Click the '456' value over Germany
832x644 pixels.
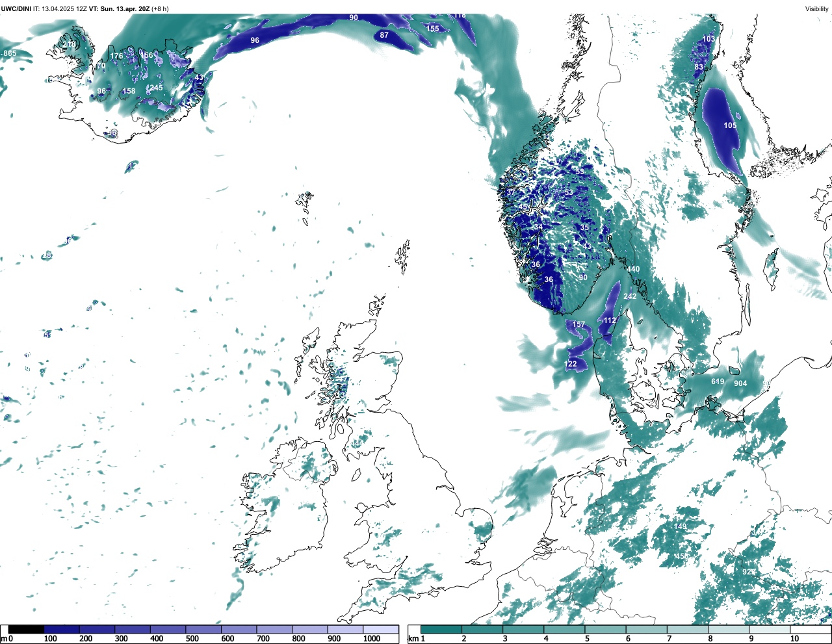click(x=682, y=556)
